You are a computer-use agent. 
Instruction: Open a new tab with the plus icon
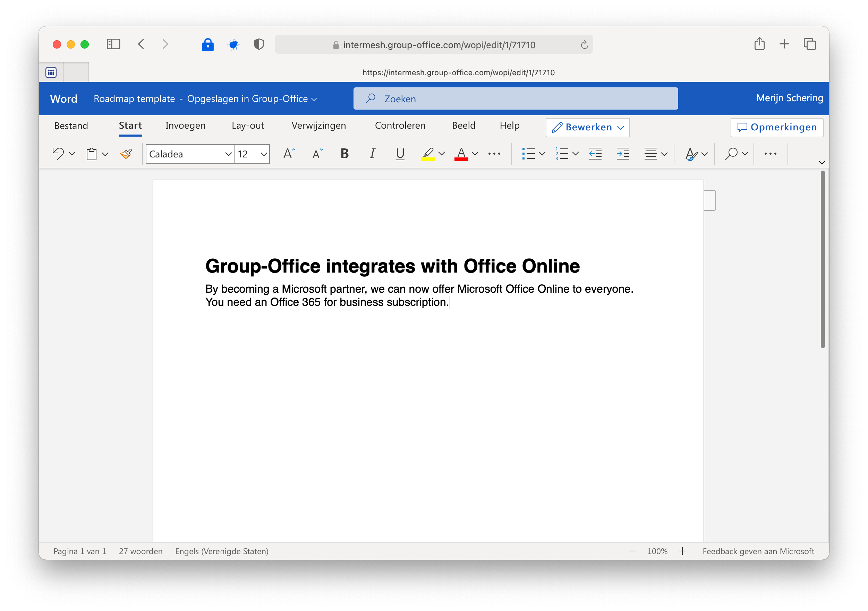[784, 44]
